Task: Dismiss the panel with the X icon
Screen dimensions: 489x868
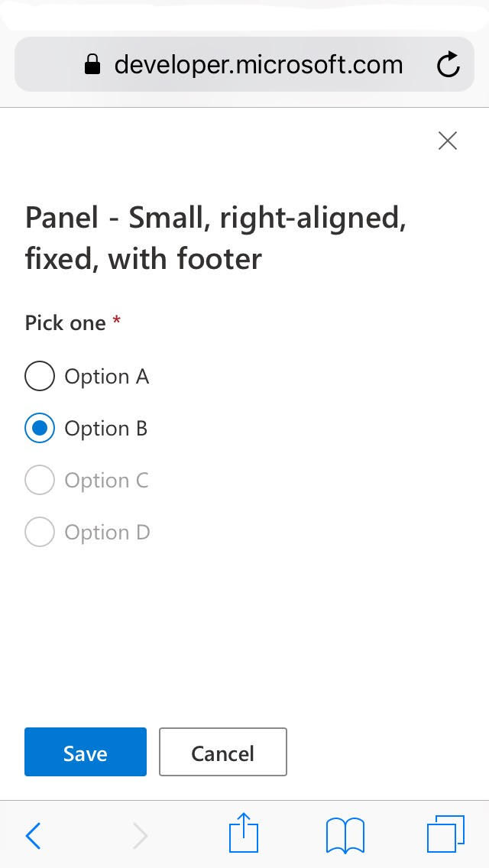Action: [x=447, y=141]
